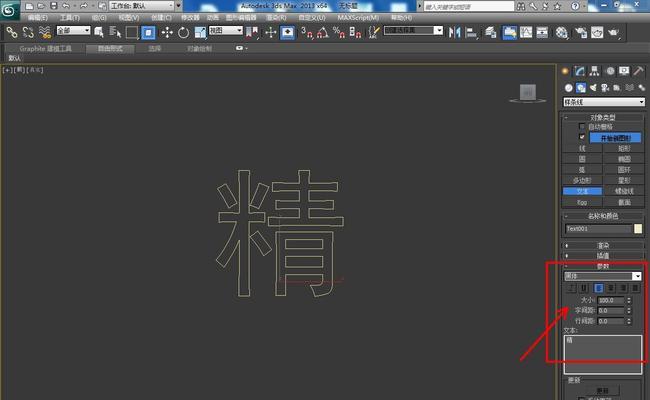Expand the 渲染 rollout
The height and width of the screenshot is (400, 650).
(x=603, y=245)
